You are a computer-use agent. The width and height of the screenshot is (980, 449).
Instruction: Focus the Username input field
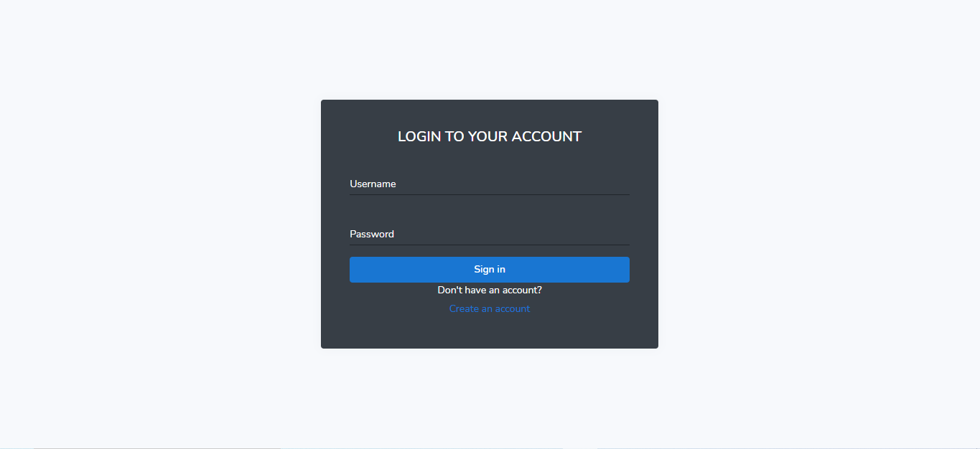(x=490, y=184)
